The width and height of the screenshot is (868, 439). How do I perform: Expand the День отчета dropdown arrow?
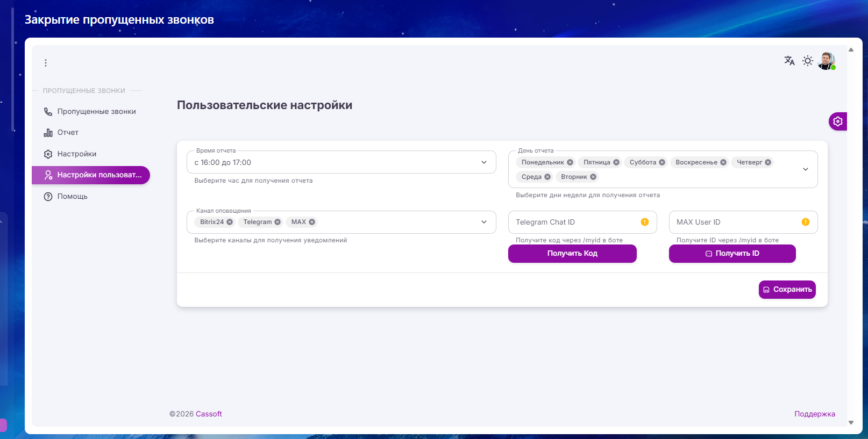click(805, 169)
